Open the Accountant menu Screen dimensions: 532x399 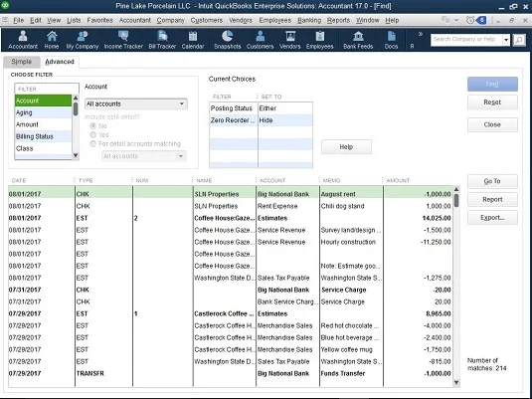click(134, 20)
